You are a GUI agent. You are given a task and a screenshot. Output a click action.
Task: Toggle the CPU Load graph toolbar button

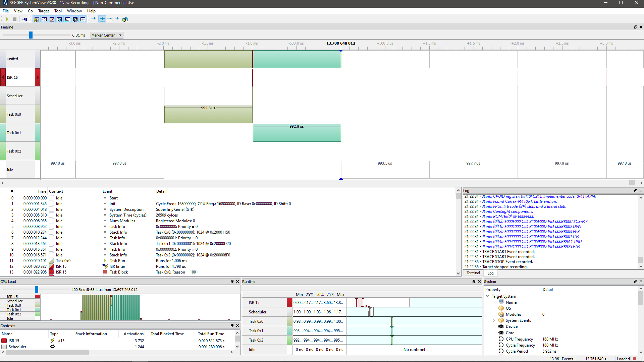point(52,19)
